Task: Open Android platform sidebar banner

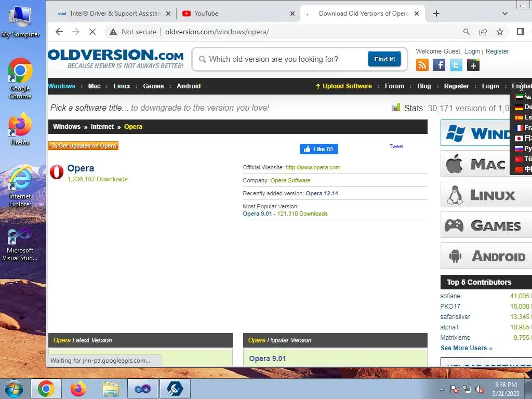Action: coord(486,256)
